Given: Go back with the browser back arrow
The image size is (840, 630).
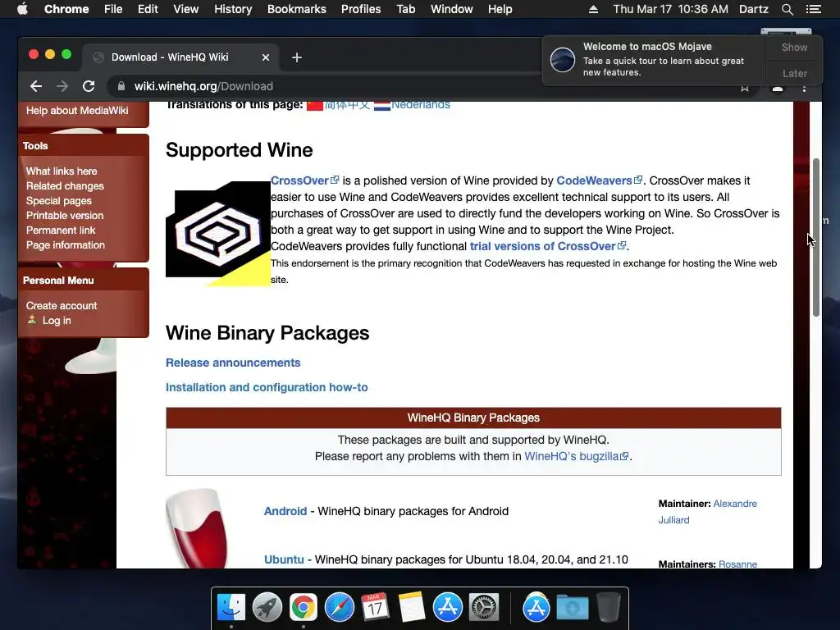Looking at the screenshot, I should point(36,86).
